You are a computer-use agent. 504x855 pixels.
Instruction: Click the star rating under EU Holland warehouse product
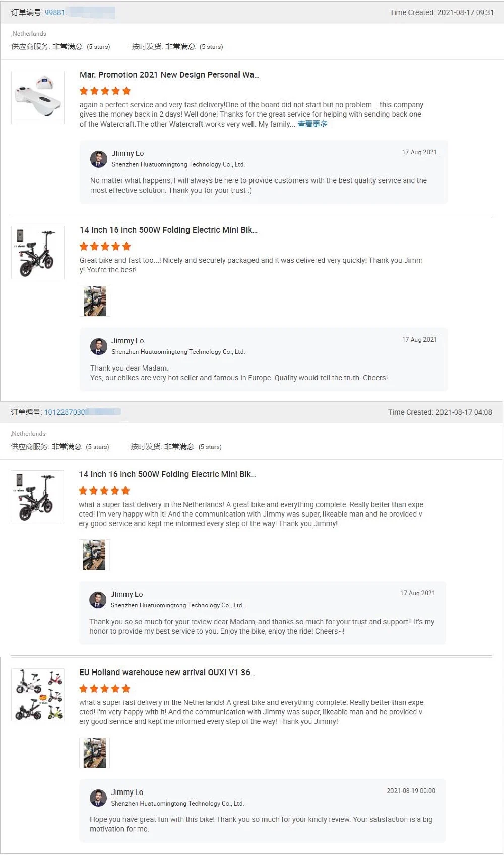click(104, 689)
